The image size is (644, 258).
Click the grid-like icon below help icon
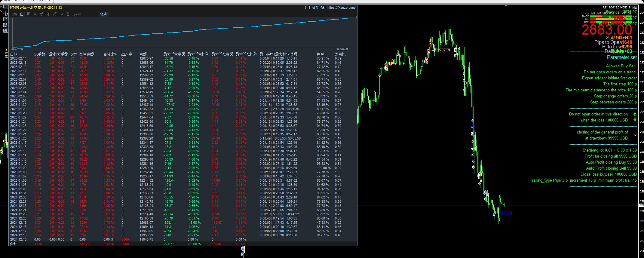6,25
